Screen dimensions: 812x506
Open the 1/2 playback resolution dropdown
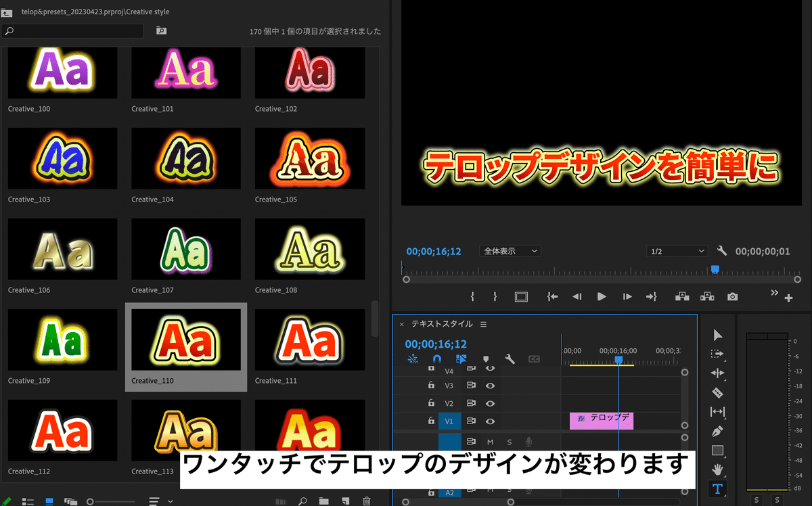click(x=677, y=251)
